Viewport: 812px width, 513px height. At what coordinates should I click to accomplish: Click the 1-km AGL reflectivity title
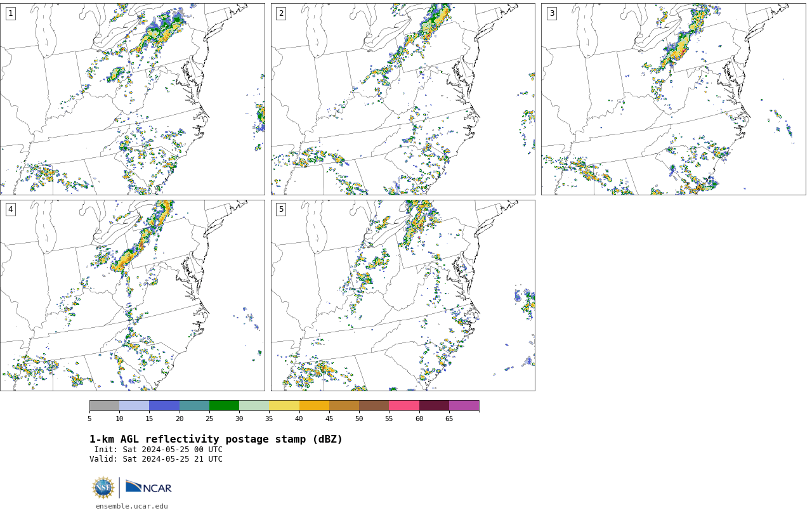pos(216,439)
